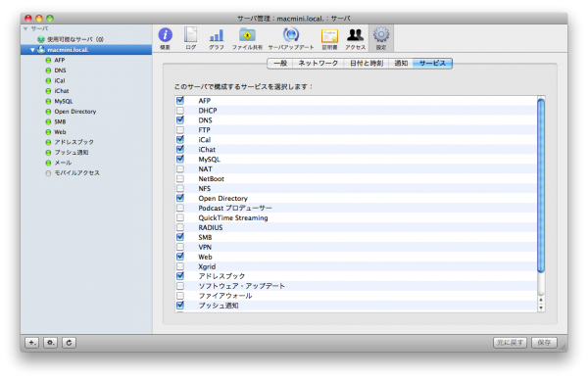This screenshot has height=380, width=588.
Task: Select the macmini.local. server row
Action: [86, 50]
